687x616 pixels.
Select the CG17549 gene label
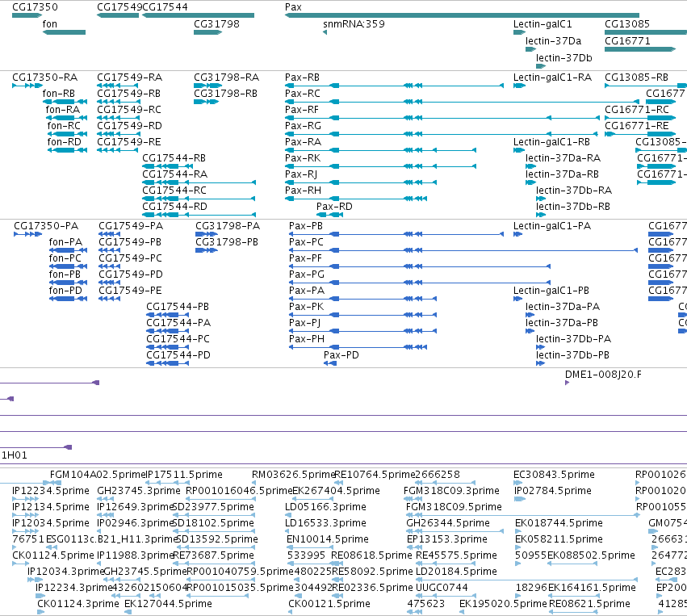point(119,7)
